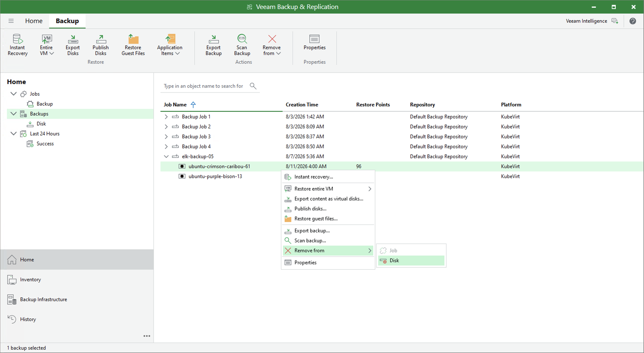The width and height of the screenshot is (644, 353).
Task: Sort by the Job Name column header
Action: (x=175, y=105)
